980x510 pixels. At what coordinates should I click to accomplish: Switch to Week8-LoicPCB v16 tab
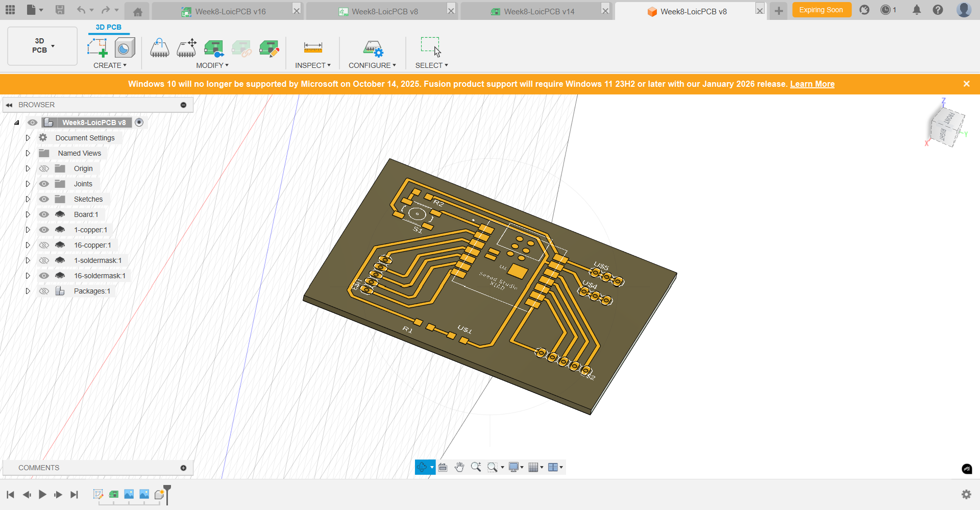click(x=227, y=11)
